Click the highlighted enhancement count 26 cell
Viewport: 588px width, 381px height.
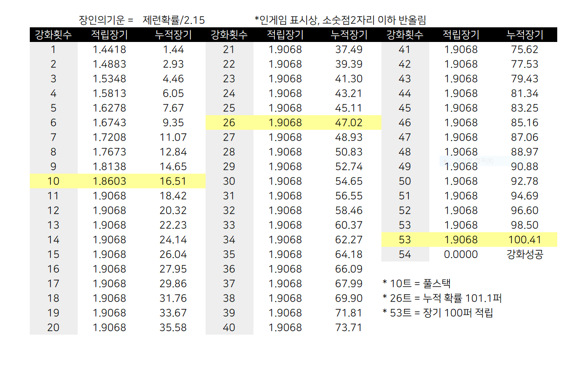[229, 122]
